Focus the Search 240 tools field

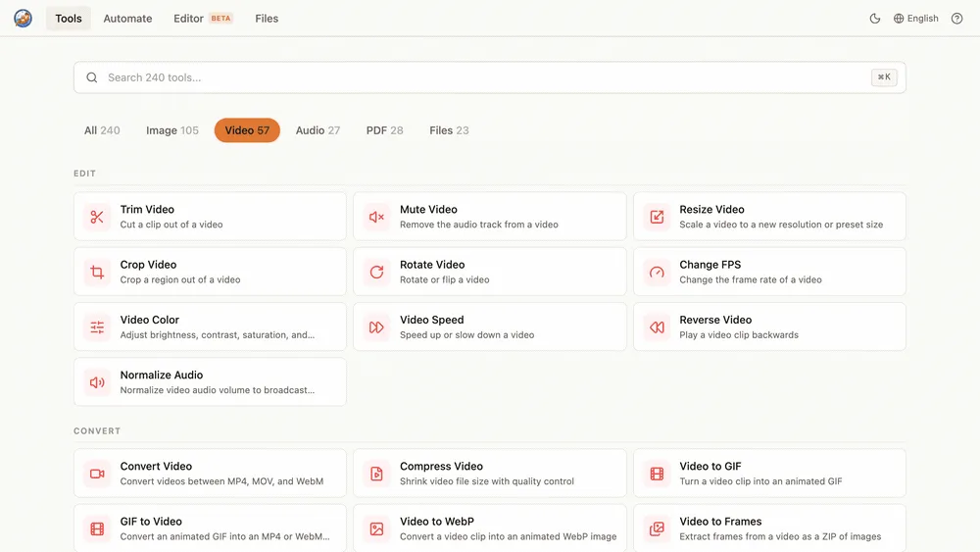pyautogui.click(x=489, y=77)
